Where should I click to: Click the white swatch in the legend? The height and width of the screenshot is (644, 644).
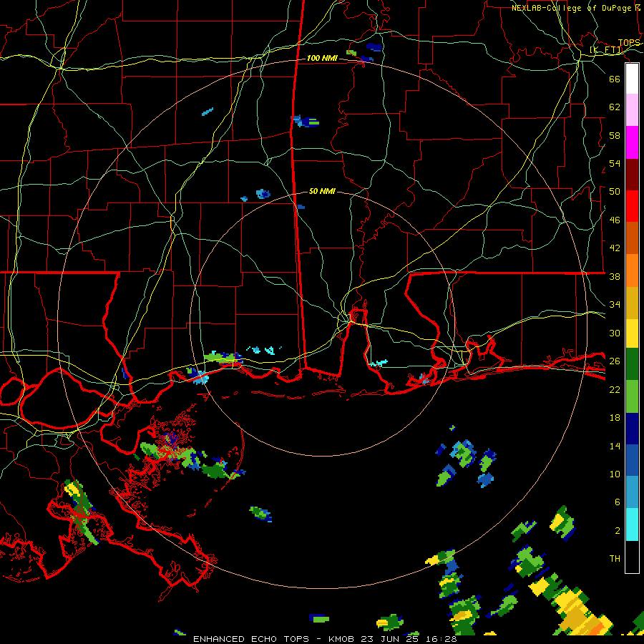point(632,79)
